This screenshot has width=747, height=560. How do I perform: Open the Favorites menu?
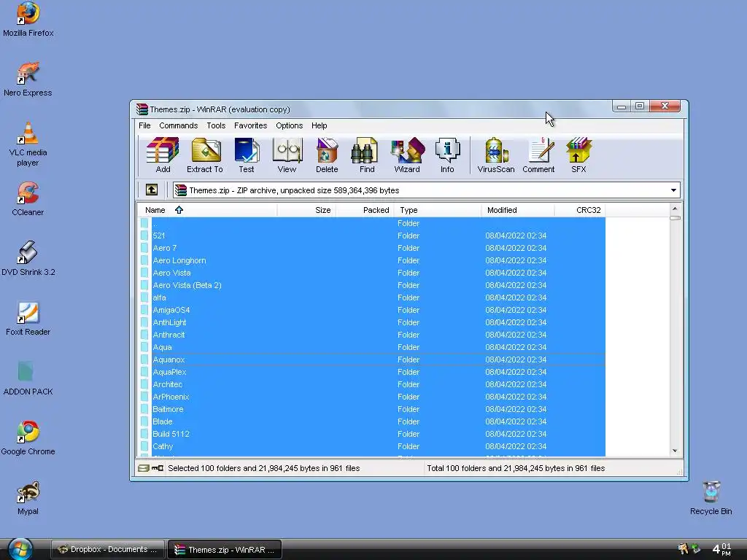251,125
